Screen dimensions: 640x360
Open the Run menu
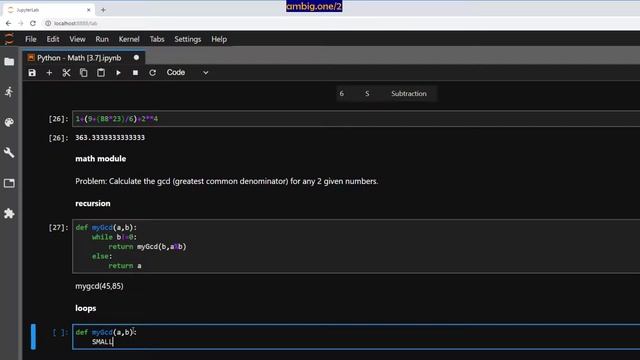(102, 39)
